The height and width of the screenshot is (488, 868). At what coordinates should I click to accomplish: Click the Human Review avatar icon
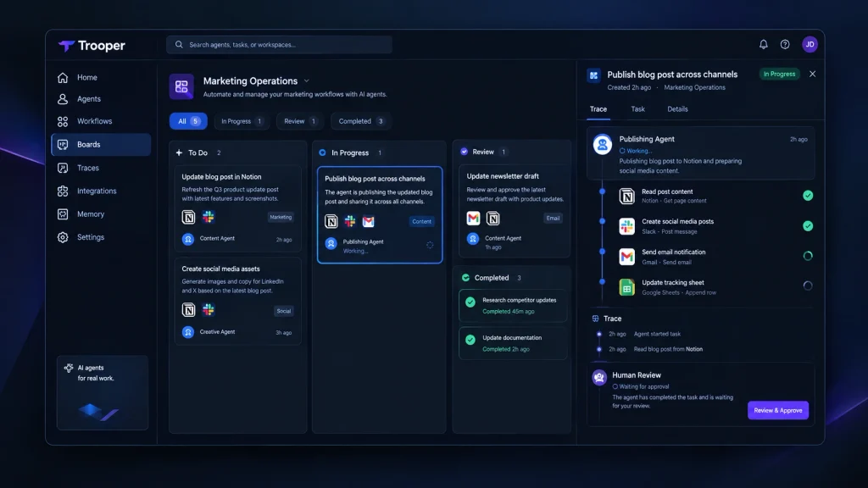point(599,377)
